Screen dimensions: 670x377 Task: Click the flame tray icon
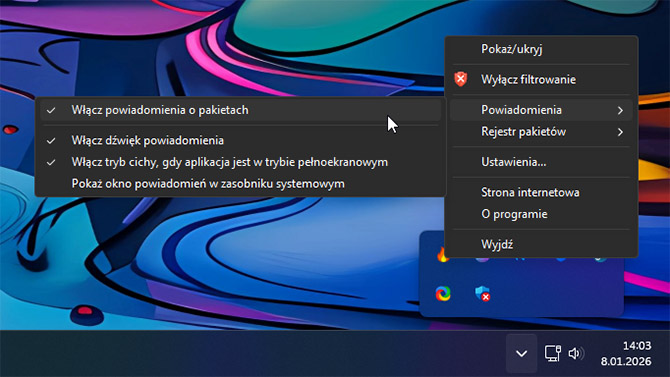[x=443, y=256]
